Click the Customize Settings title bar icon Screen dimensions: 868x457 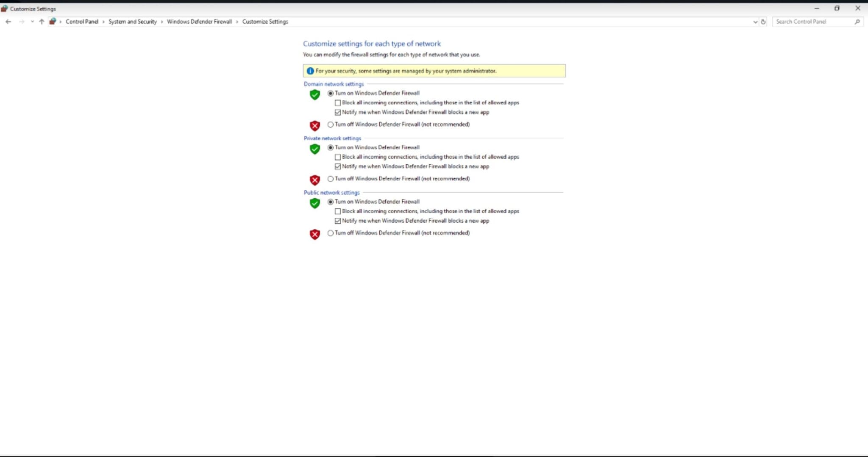4,8
